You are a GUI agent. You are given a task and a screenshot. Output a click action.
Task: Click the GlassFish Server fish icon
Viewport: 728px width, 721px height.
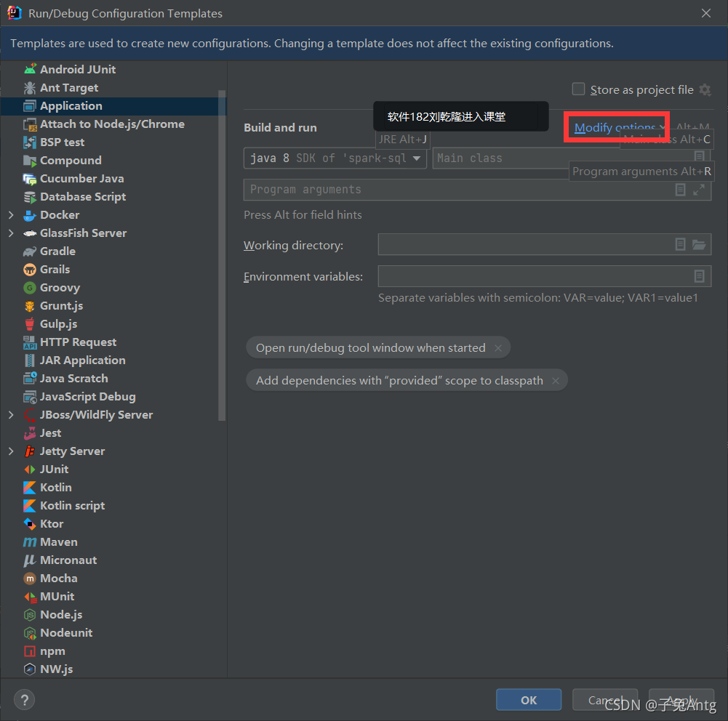click(30, 233)
